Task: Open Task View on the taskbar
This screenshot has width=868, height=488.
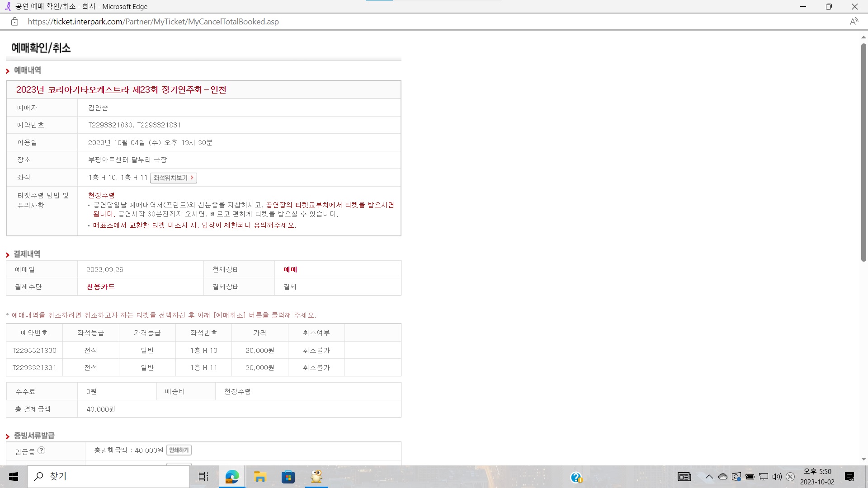Action: 203,477
